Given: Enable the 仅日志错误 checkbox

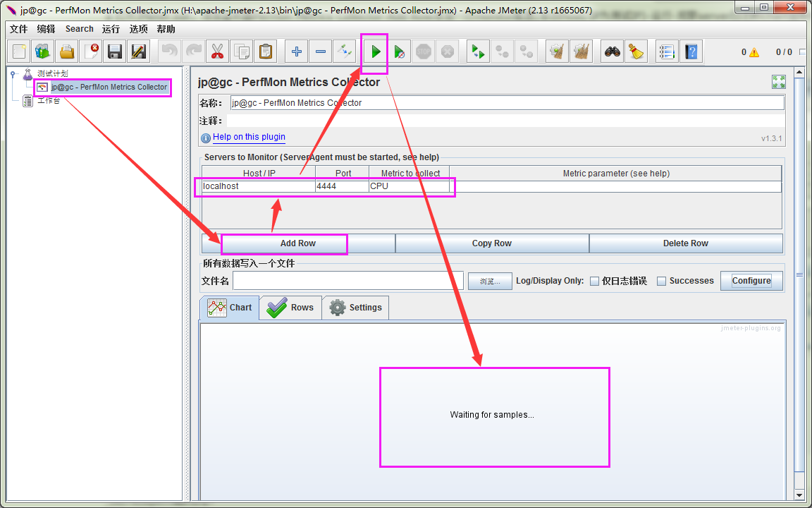Looking at the screenshot, I should click(594, 281).
